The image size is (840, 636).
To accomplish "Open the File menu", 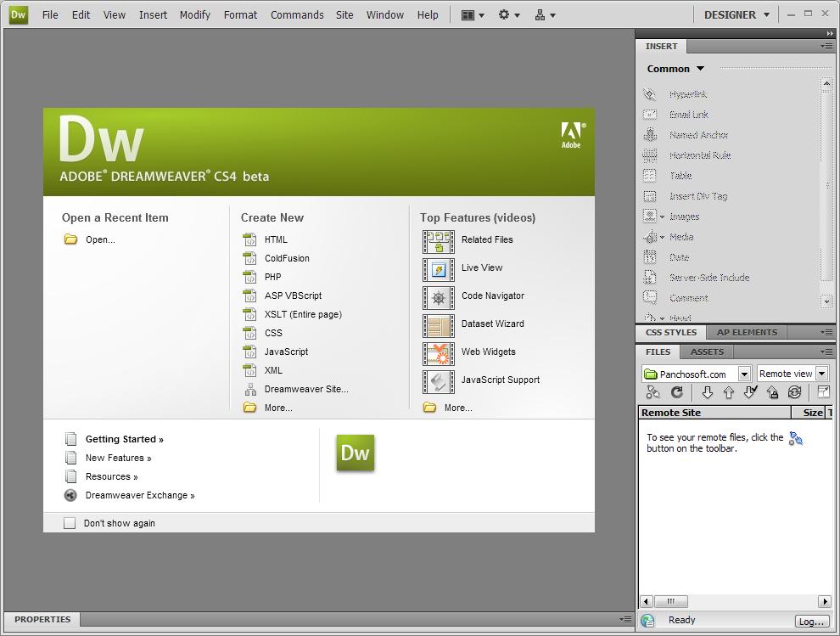I will click(x=50, y=15).
